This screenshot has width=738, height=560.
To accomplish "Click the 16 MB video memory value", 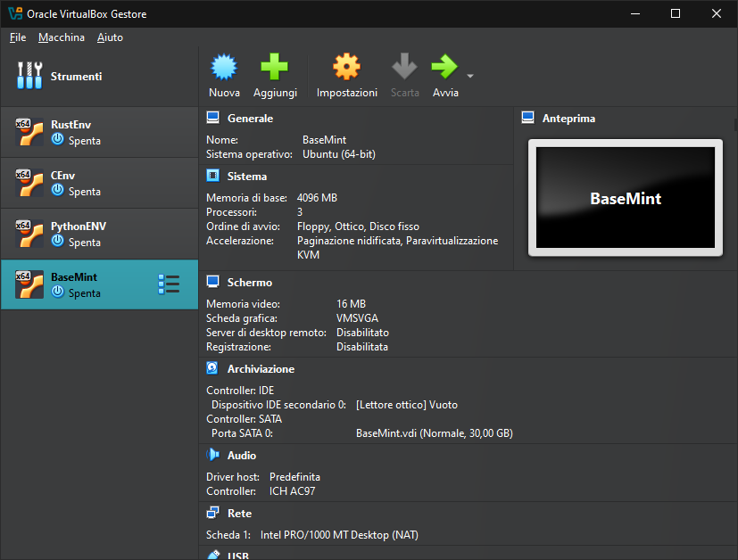I will click(x=351, y=304).
